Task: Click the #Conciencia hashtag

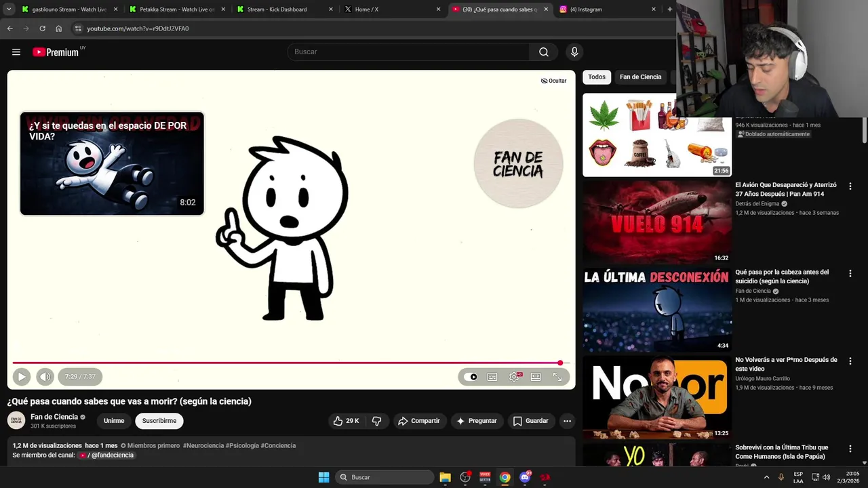Action: [278, 446]
